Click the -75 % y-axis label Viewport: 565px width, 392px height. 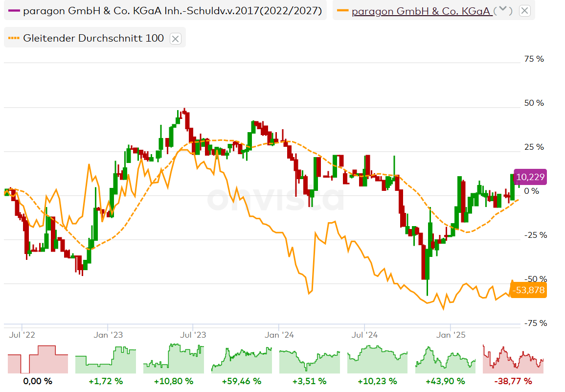click(x=536, y=323)
